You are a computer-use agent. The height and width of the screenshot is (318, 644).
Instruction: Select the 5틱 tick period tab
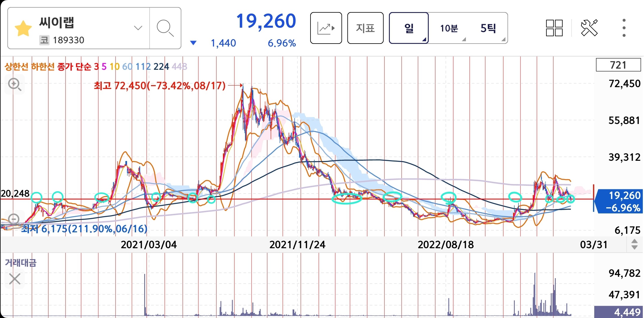pos(488,28)
